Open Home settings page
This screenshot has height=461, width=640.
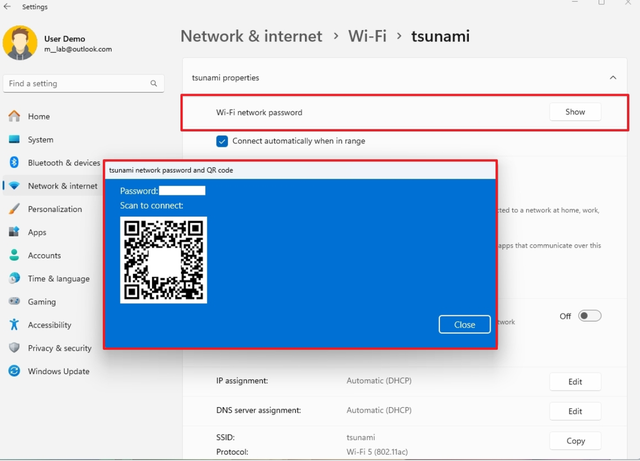pos(39,116)
